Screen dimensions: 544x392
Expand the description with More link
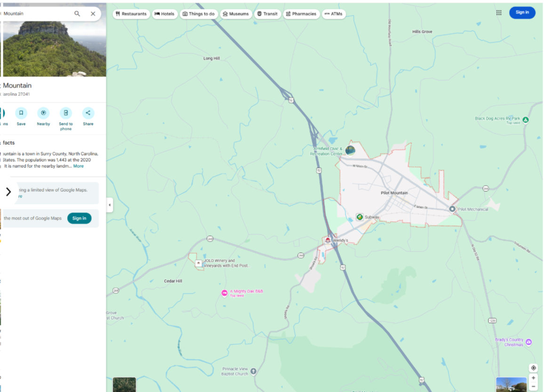click(78, 166)
